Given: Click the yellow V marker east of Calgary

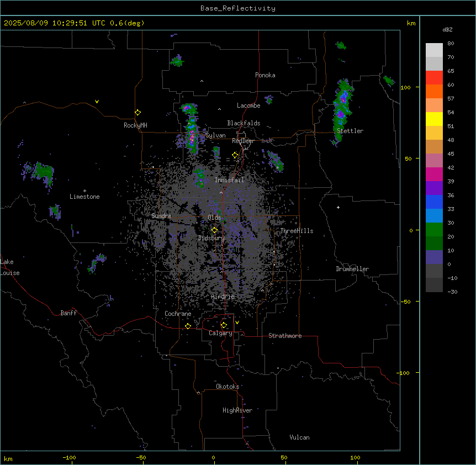Looking at the screenshot, I should tap(237, 323).
